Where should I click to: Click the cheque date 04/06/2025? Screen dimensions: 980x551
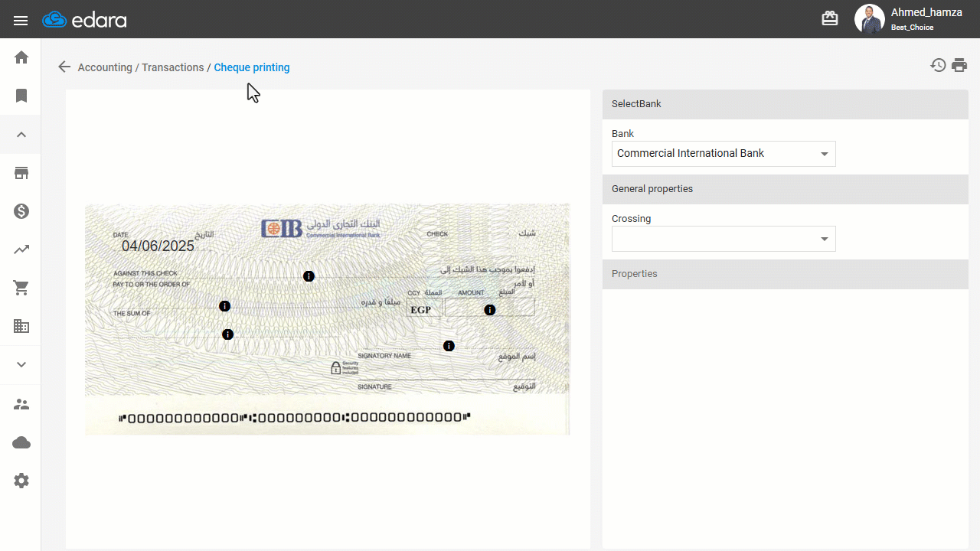pyautogui.click(x=158, y=246)
